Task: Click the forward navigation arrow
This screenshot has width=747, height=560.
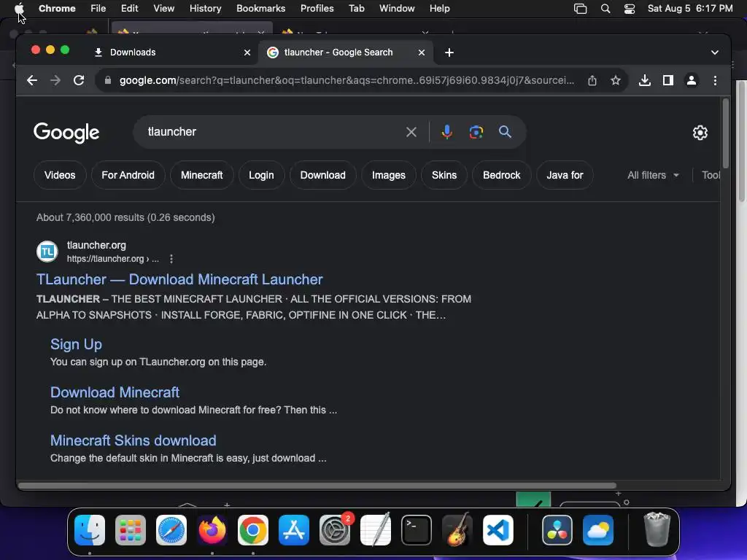Action: coord(55,80)
